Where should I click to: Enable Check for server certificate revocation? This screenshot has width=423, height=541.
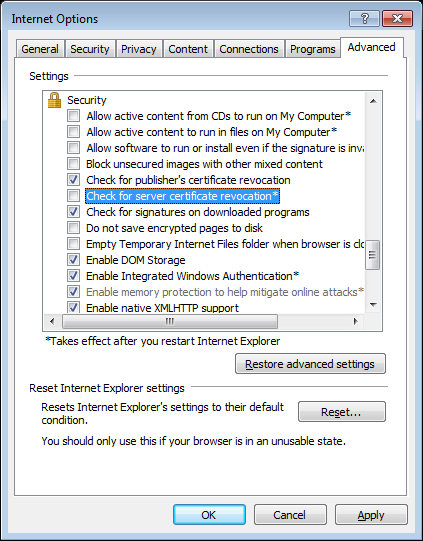(73, 196)
